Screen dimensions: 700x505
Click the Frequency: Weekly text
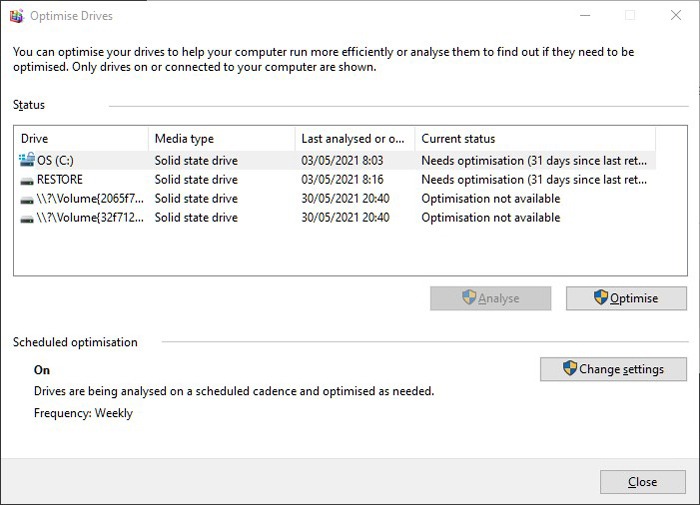click(x=83, y=413)
